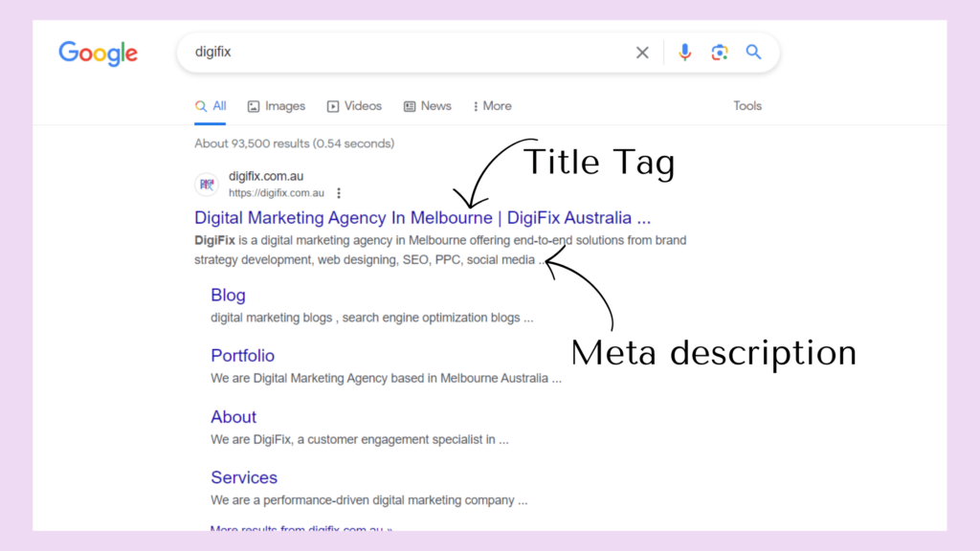Screen dimensions: 980x551
Task: Open the Blog sitelink
Action: (x=228, y=295)
